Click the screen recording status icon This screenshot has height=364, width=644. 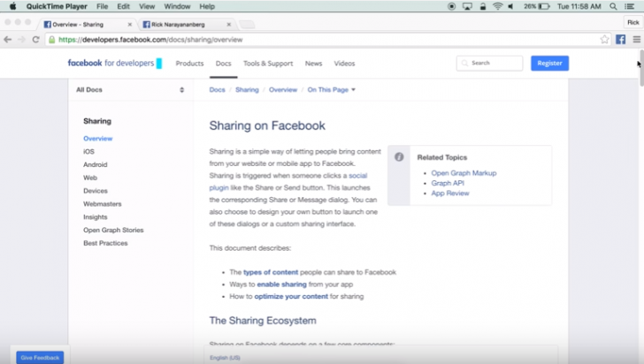(x=451, y=6)
